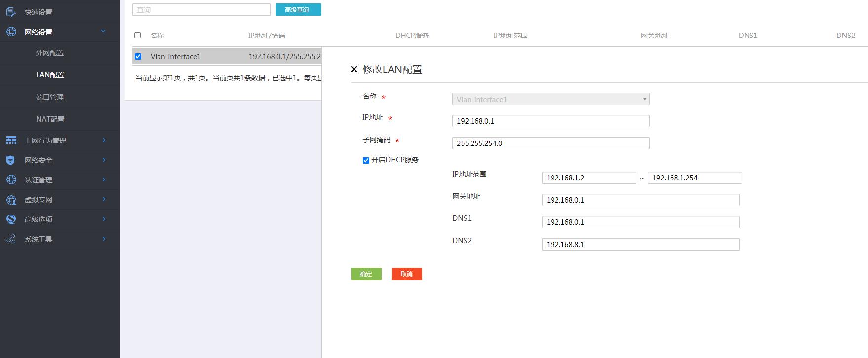Click the IP地址/掩码 column header
The width and height of the screenshot is (868, 358).
click(267, 36)
